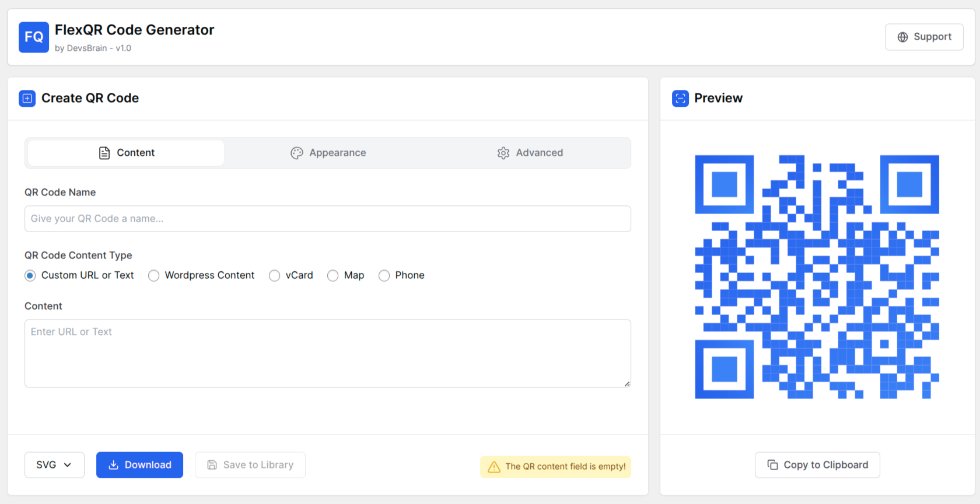Click the 'Create QR Code' heading

pyautogui.click(x=90, y=99)
